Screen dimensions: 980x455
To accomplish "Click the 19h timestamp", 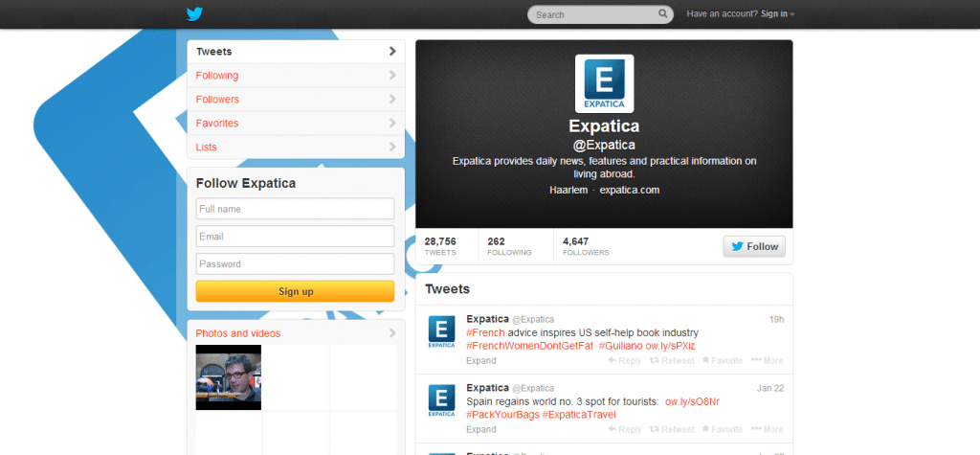I will pyautogui.click(x=776, y=319).
